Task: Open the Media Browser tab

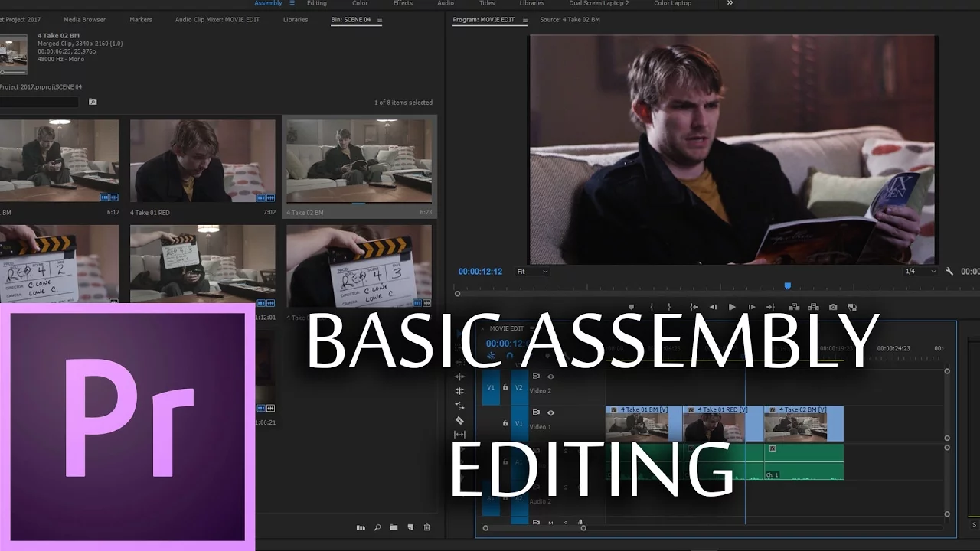Action: coord(84,20)
